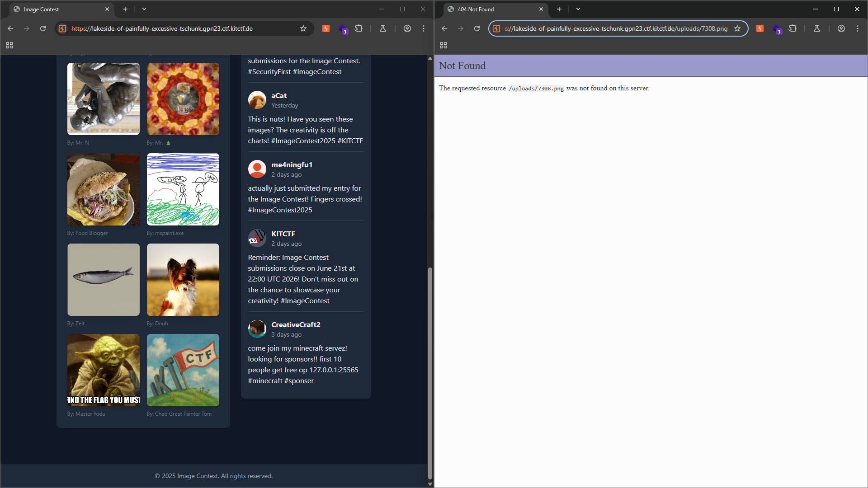Screen dimensions: 868x488
Task: Click forward arrow in 404 Not Found window
Action: 461,28
